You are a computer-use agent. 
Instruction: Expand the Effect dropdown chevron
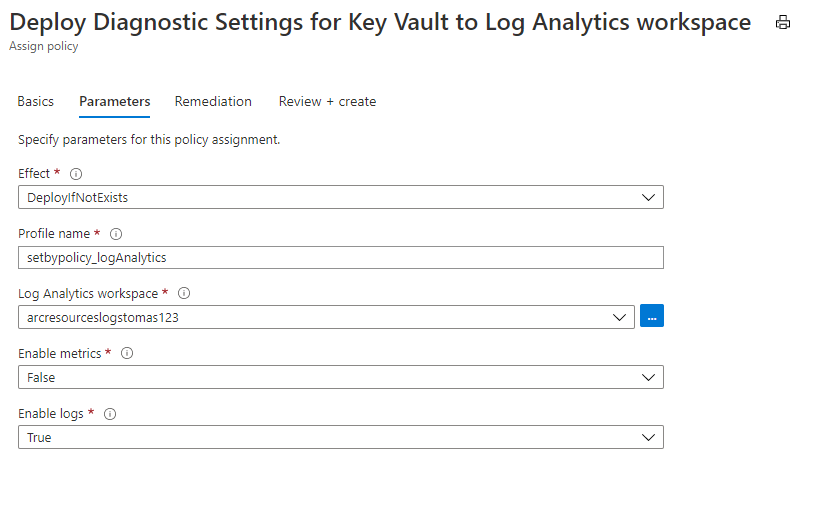(648, 197)
